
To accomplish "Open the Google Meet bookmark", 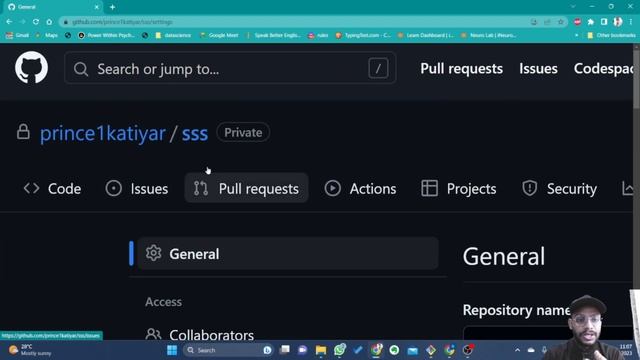I will 219,36.
